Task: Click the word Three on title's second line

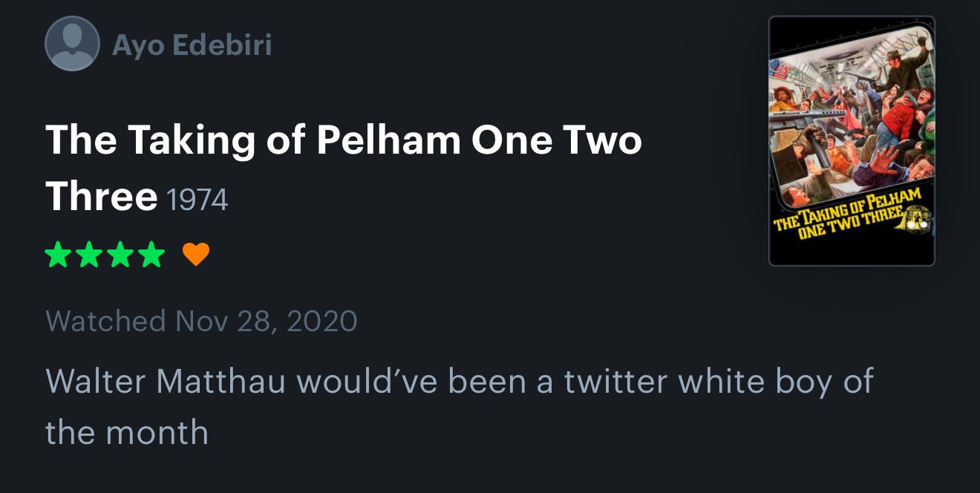Action: 102,196
